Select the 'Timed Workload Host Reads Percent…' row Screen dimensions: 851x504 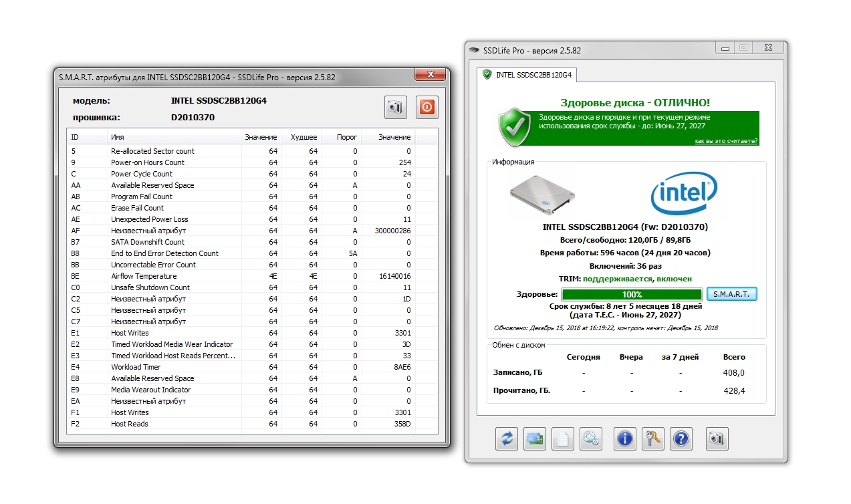click(253, 356)
